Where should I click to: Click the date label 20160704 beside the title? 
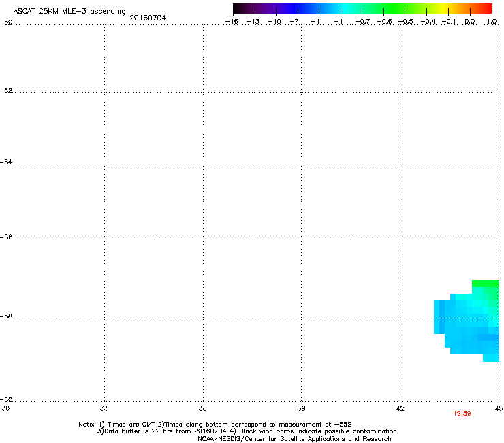click(x=148, y=18)
